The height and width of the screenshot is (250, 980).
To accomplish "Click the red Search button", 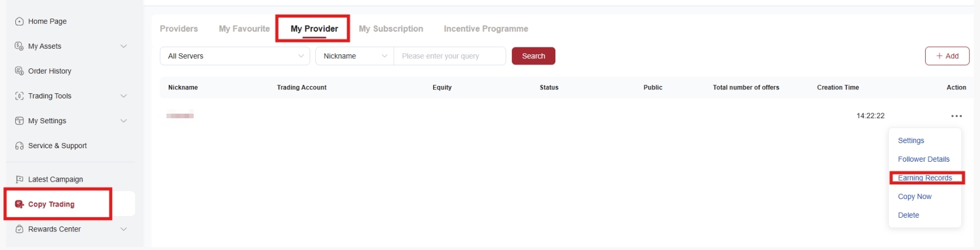I will tap(533, 56).
